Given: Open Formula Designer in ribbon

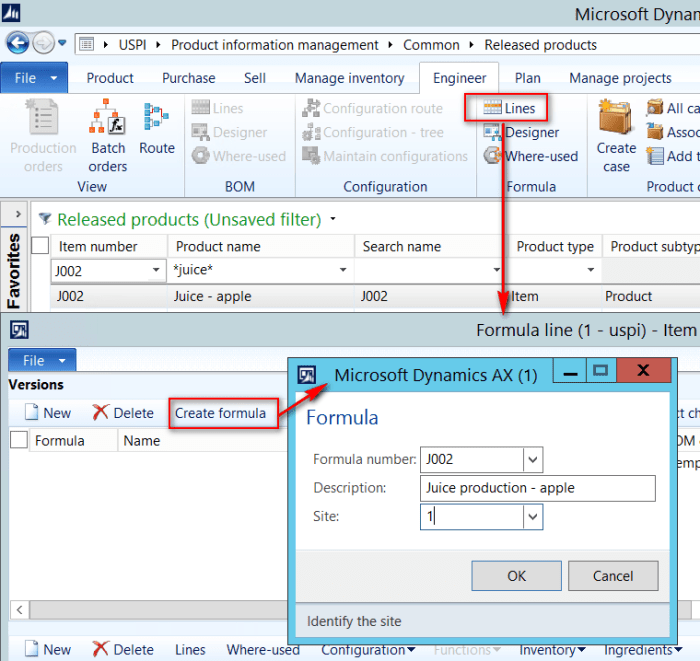Looking at the screenshot, I should (x=521, y=132).
